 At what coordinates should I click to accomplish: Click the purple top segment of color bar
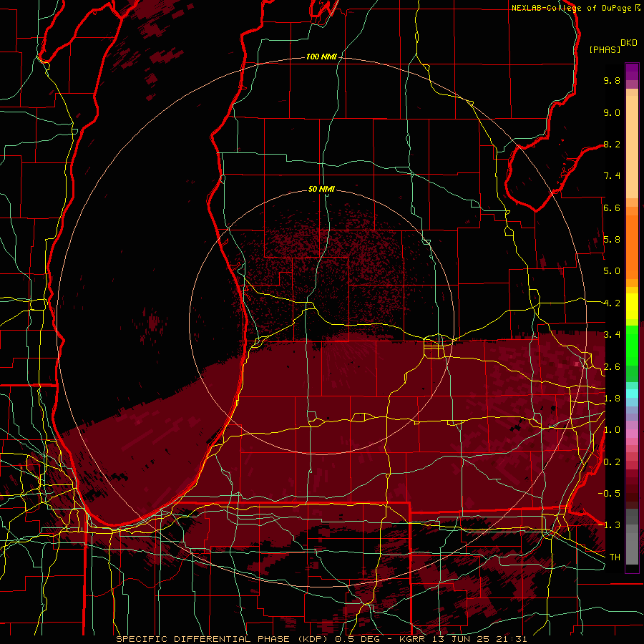coord(632,72)
